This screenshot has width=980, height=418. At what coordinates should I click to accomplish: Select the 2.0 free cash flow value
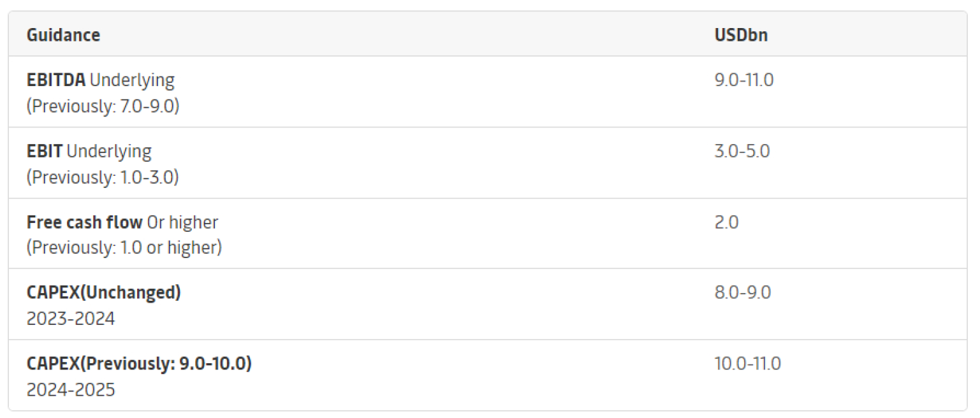pos(726,222)
